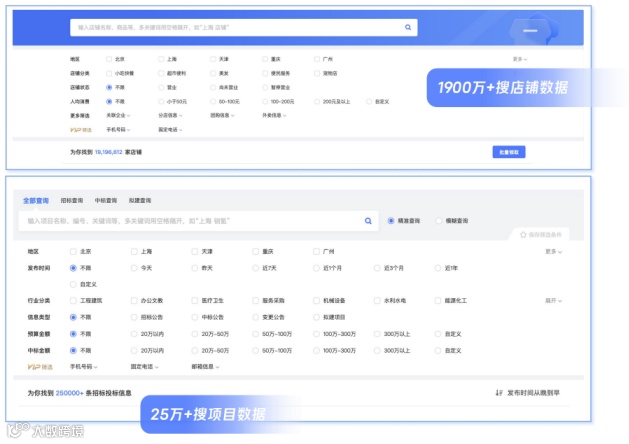This screenshot has width=629, height=444.
Task: Expand the 团购信息 filter dropdown
Action: 222,116
